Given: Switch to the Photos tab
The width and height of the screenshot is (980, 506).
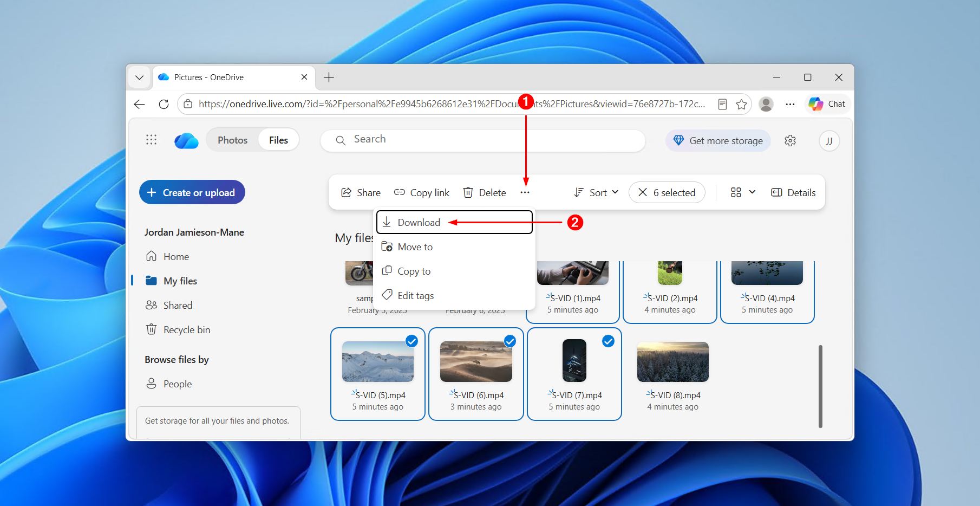Looking at the screenshot, I should point(232,140).
